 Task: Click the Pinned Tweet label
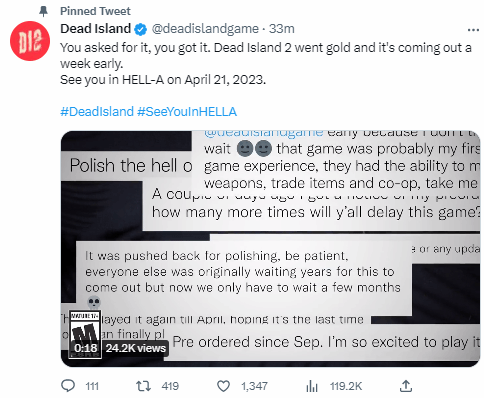95,11
